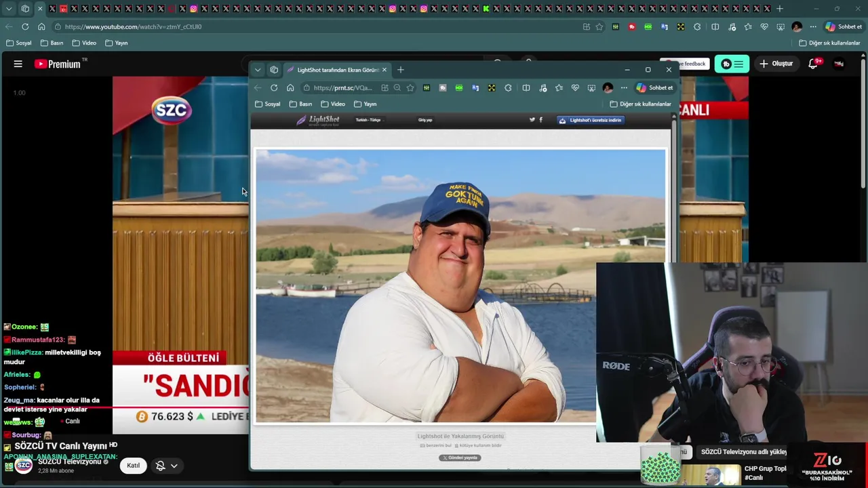Image resolution: width=868 pixels, height=488 pixels.
Task: Open main window tab search dropdown
Action: [9, 9]
